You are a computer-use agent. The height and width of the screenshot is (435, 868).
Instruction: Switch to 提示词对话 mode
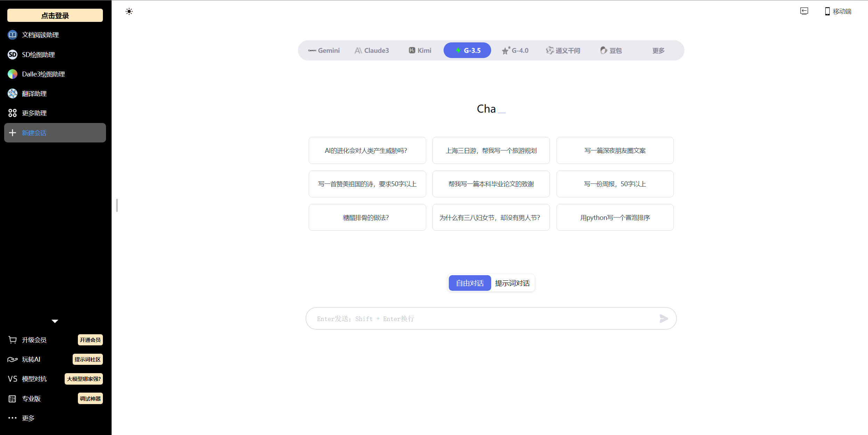tap(512, 283)
